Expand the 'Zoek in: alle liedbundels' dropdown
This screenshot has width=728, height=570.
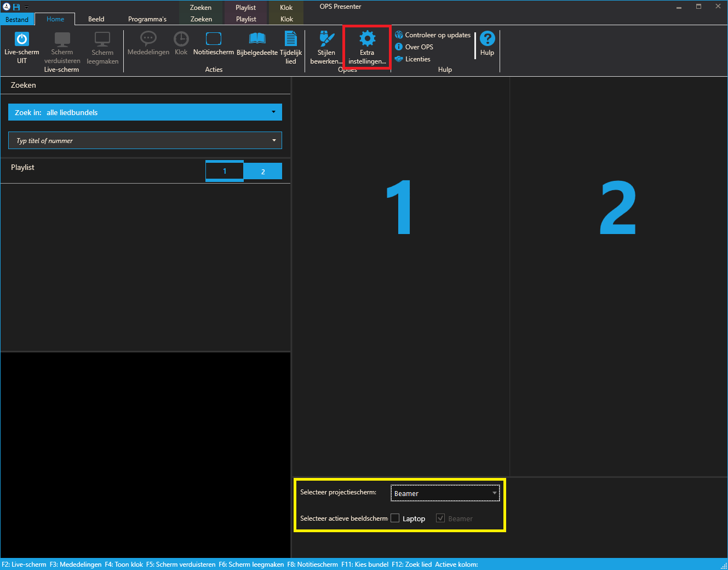point(145,112)
